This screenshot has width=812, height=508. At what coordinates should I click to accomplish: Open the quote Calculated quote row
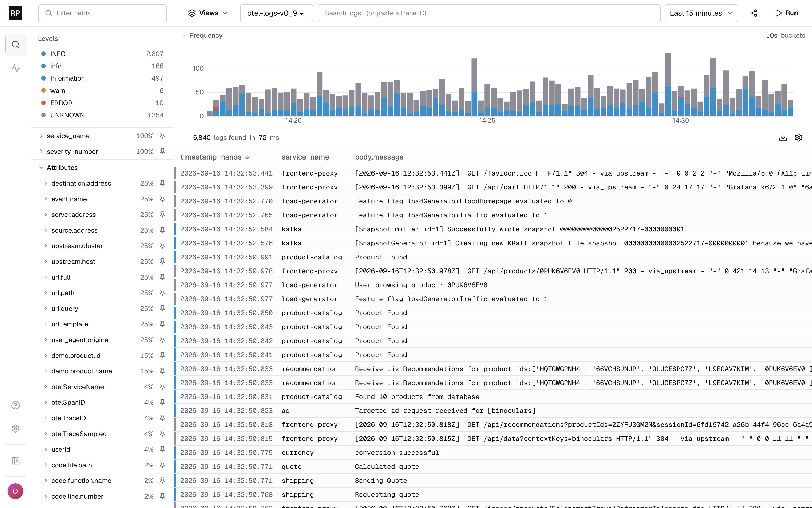point(493,467)
